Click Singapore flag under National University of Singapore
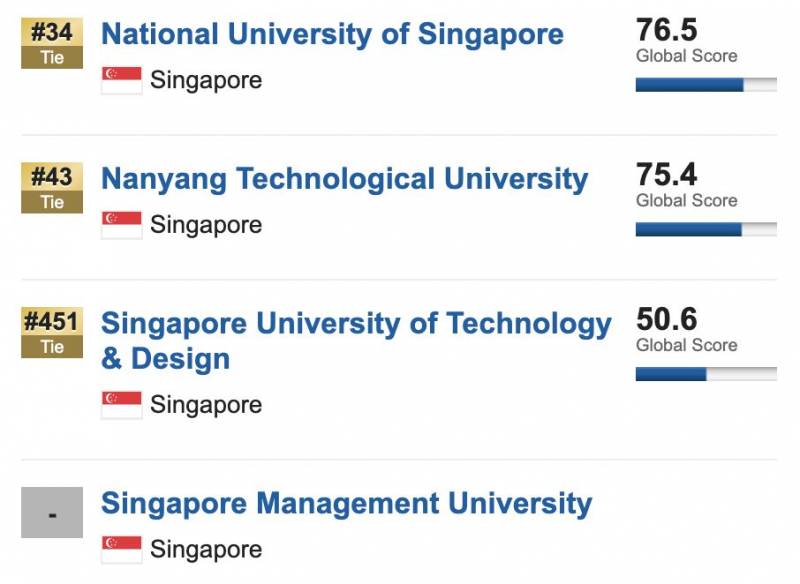Image resolution: width=800 pixels, height=584 pixels. point(122,80)
